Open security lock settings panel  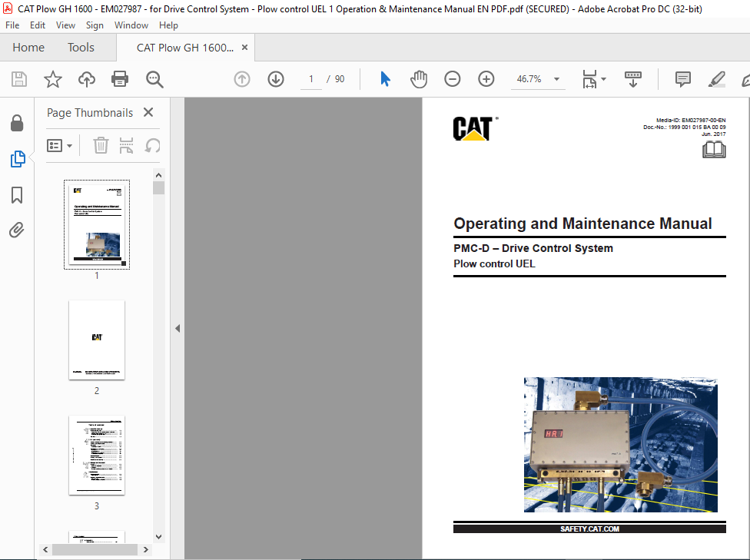pos(17,123)
